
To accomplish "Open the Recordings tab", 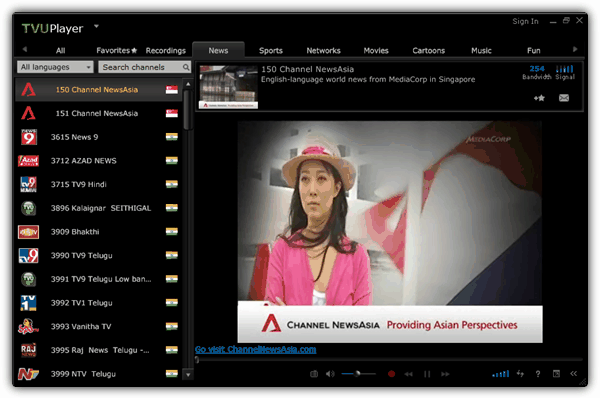I will point(165,51).
